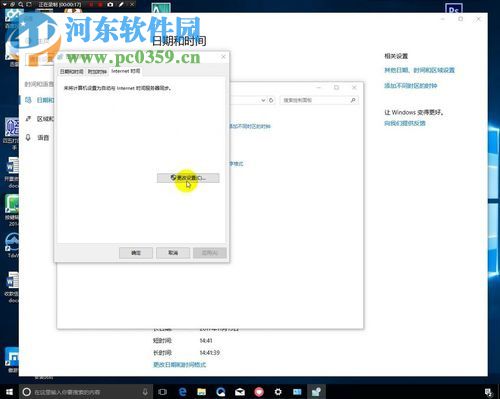The height and width of the screenshot is (399, 500).
Task: Switch to the 日期和时间 tab in the dialog
Action: coord(71,72)
